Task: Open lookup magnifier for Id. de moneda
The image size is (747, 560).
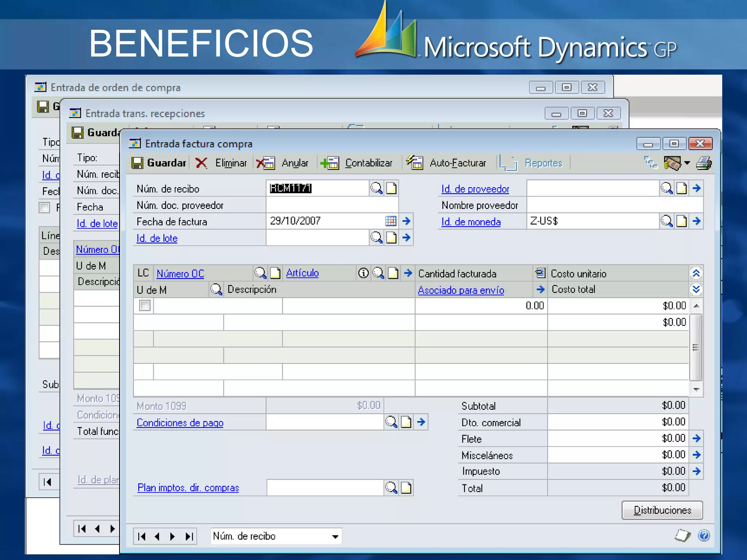Action: coord(667,221)
